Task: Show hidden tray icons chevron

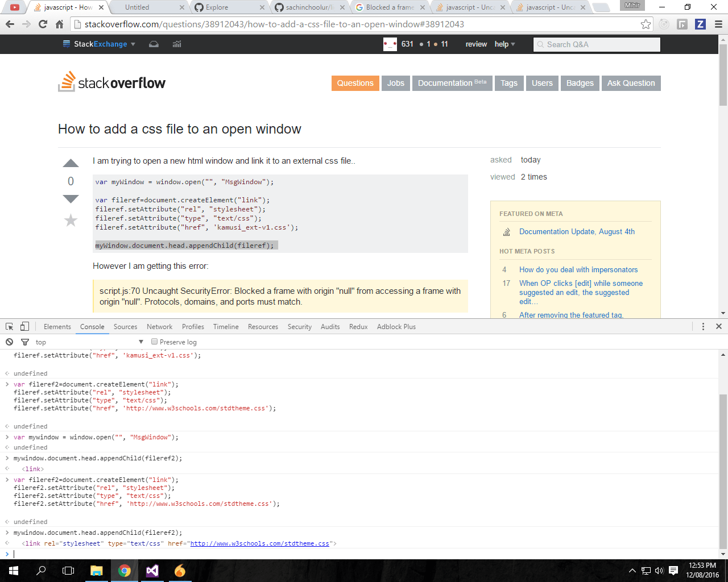Action: click(x=632, y=571)
